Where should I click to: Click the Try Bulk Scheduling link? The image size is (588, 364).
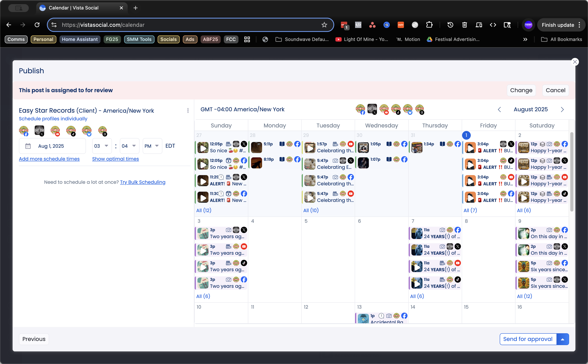coord(142,182)
